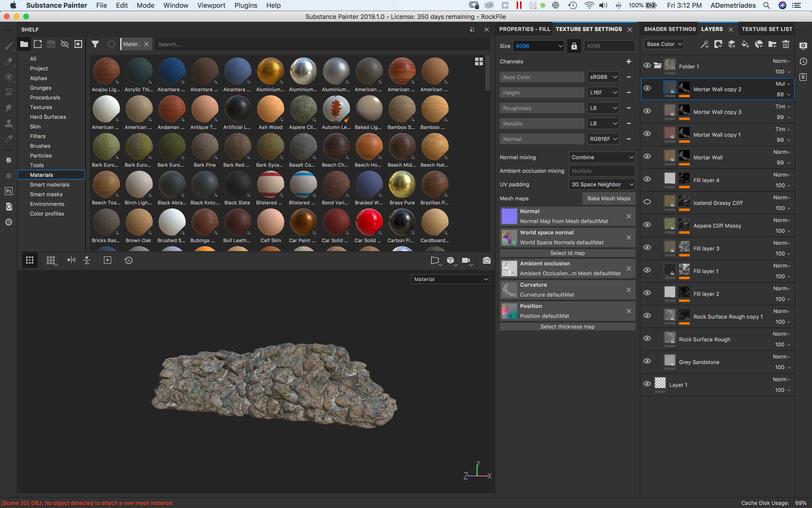Select the Brass Pure material thumbnail
Image resolution: width=812 pixels, height=508 pixels.
[402, 184]
